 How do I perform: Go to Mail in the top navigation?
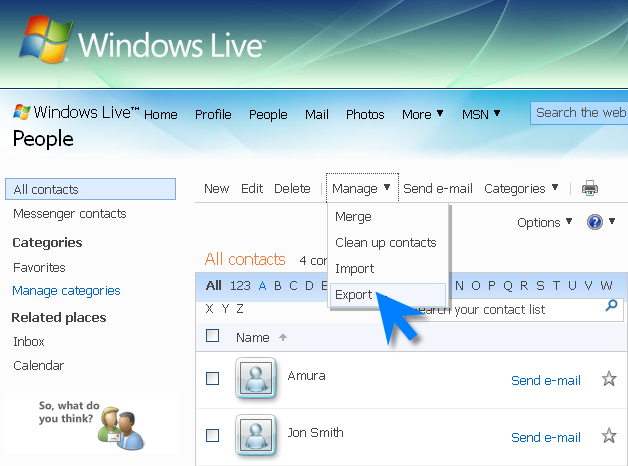tap(317, 114)
